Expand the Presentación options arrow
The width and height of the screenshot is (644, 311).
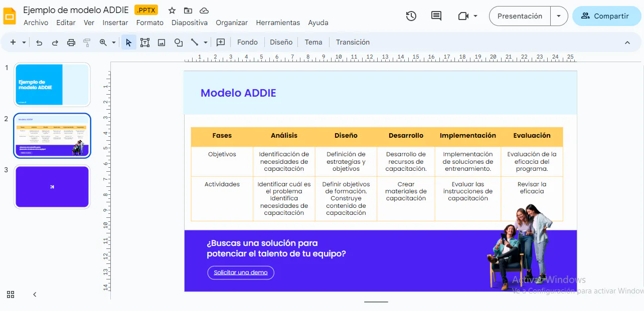coord(558,16)
